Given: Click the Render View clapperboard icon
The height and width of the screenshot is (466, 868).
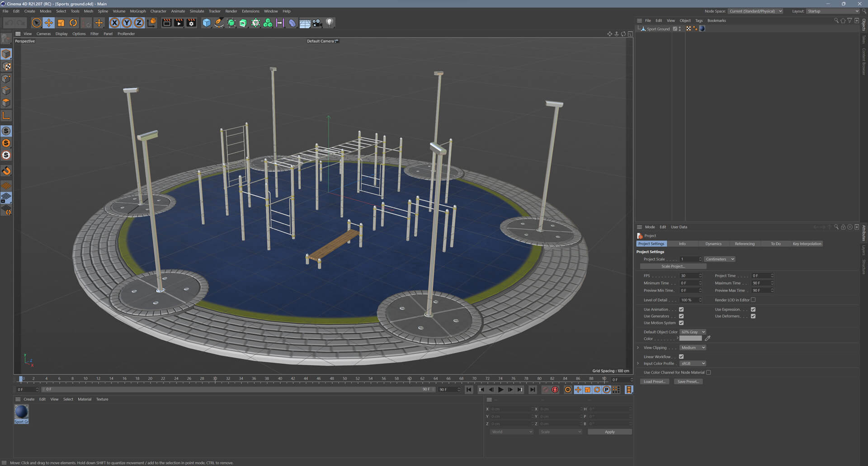Looking at the screenshot, I should [167, 23].
